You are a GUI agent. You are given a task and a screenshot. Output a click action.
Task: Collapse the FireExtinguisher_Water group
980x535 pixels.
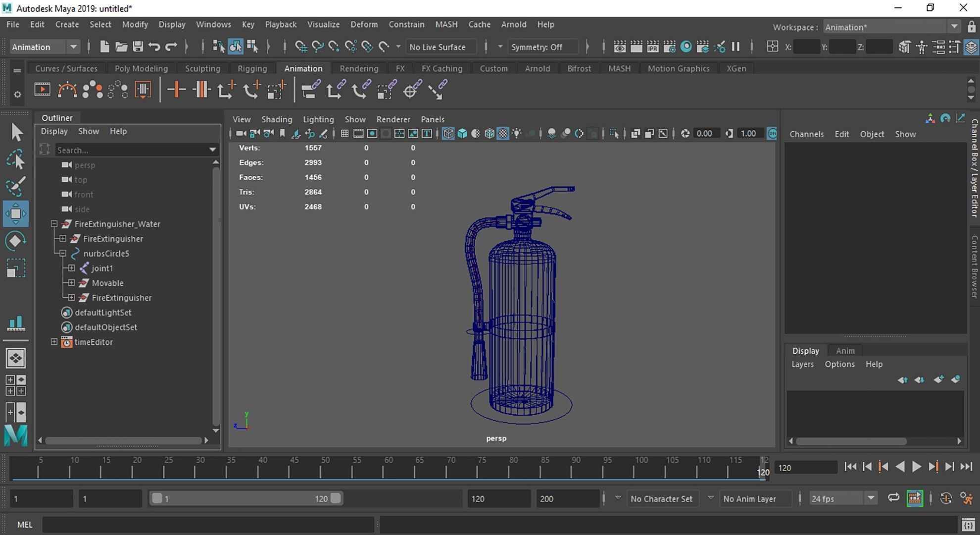[54, 224]
